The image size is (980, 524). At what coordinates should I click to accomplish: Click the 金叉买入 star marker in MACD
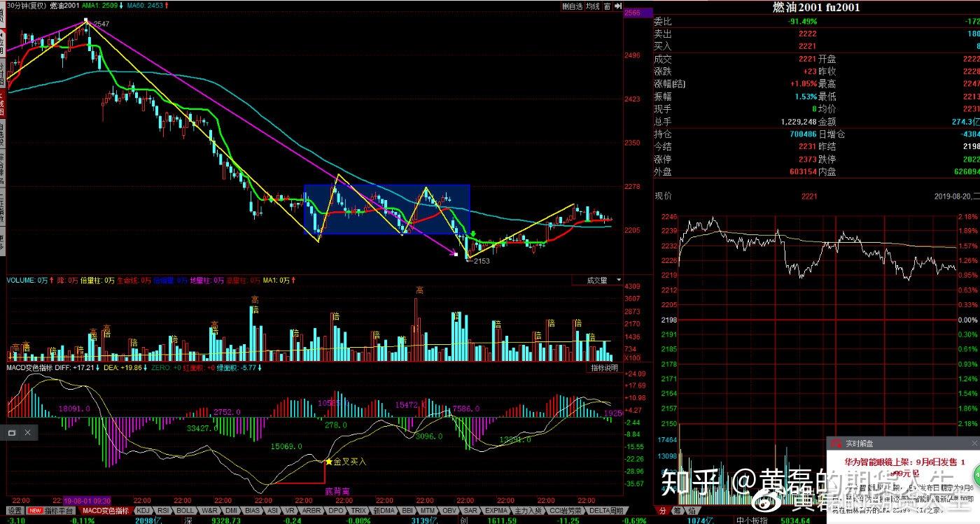click(x=328, y=462)
